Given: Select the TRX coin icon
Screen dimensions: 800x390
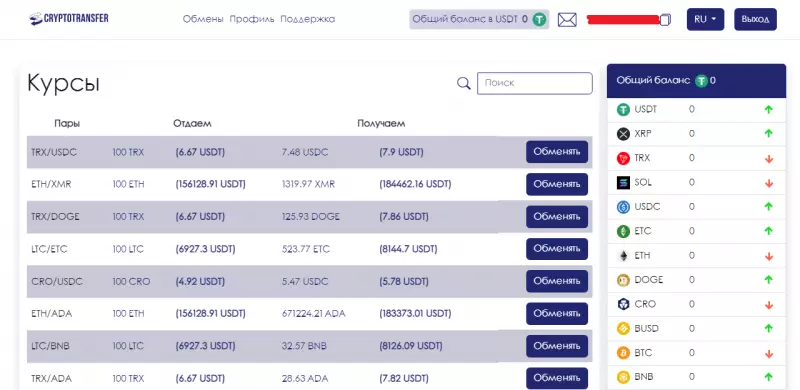Looking at the screenshot, I should pyautogui.click(x=623, y=158).
